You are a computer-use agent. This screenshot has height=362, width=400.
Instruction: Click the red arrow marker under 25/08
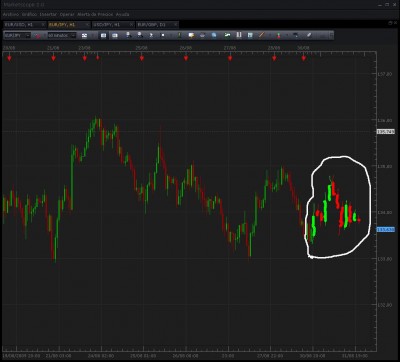(x=142, y=58)
